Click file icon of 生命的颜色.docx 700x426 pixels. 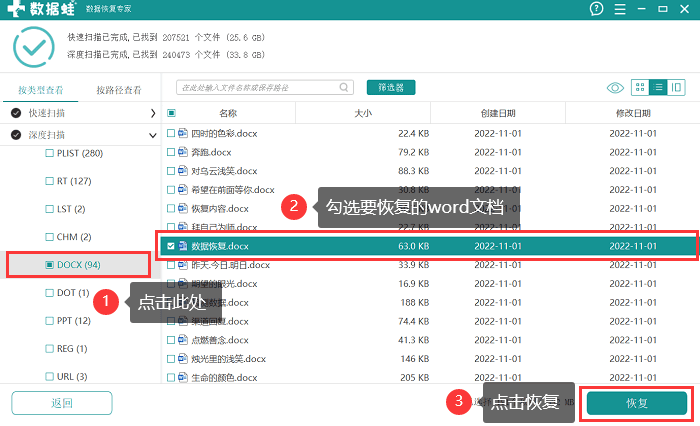[x=183, y=377]
